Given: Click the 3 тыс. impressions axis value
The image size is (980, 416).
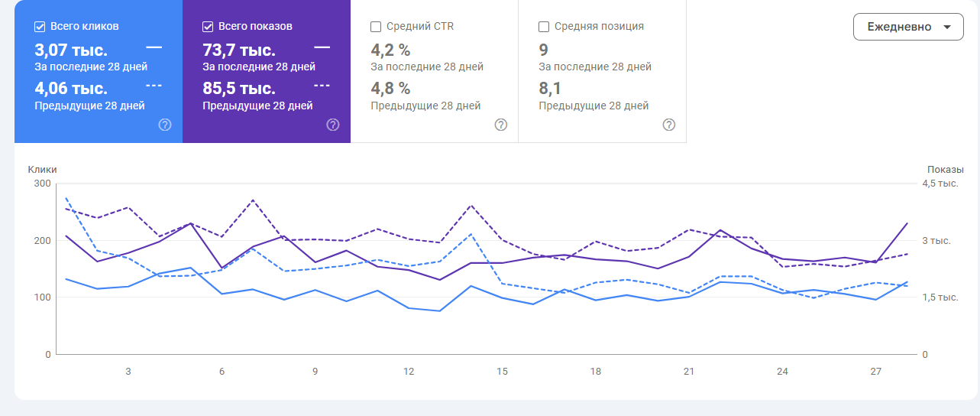Looking at the screenshot, I should point(936,241).
